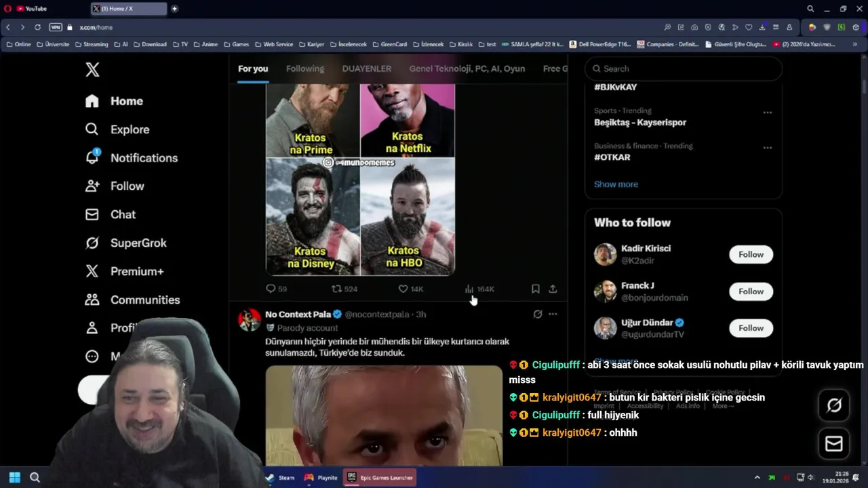This screenshot has height=488, width=868.
Task: Open the Üniversite bookmarks folder
Action: (53, 44)
